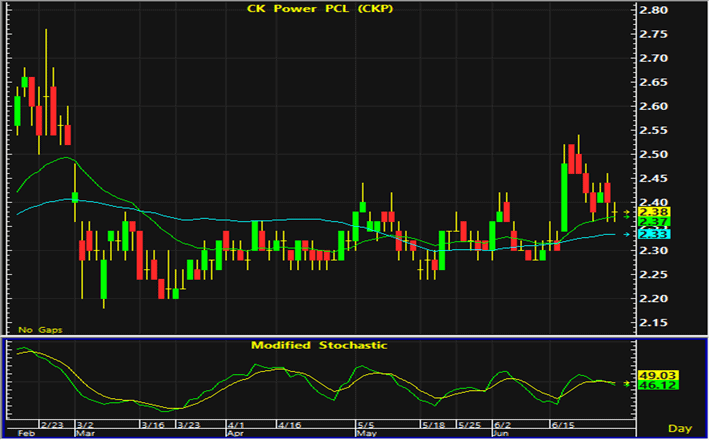Click the 46.12 stochastic value label
This screenshot has width=710, height=440.
pos(657,385)
